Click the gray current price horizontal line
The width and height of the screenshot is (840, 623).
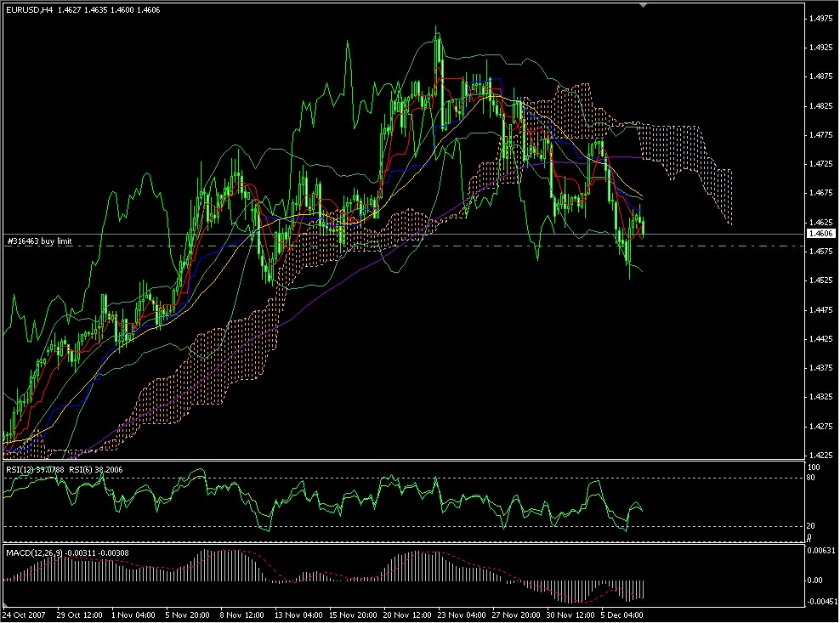425,233
